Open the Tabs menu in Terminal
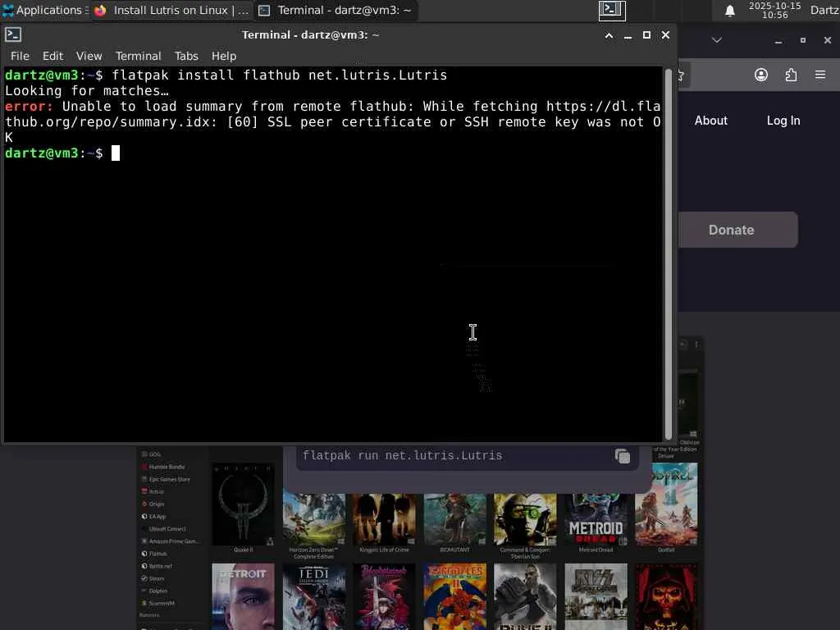Screen dimensions: 840x630 click(186, 56)
